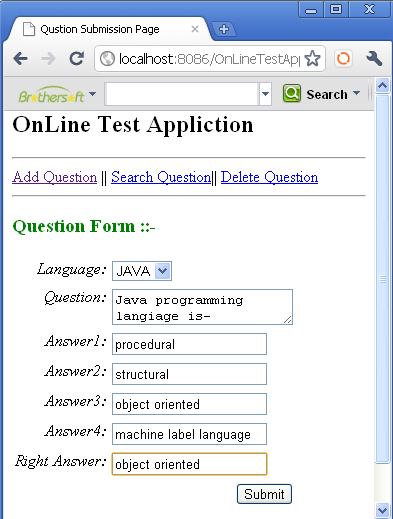Image resolution: width=393 pixels, height=519 pixels.
Task: Maximize the browser window
Action: coord(336,9)
